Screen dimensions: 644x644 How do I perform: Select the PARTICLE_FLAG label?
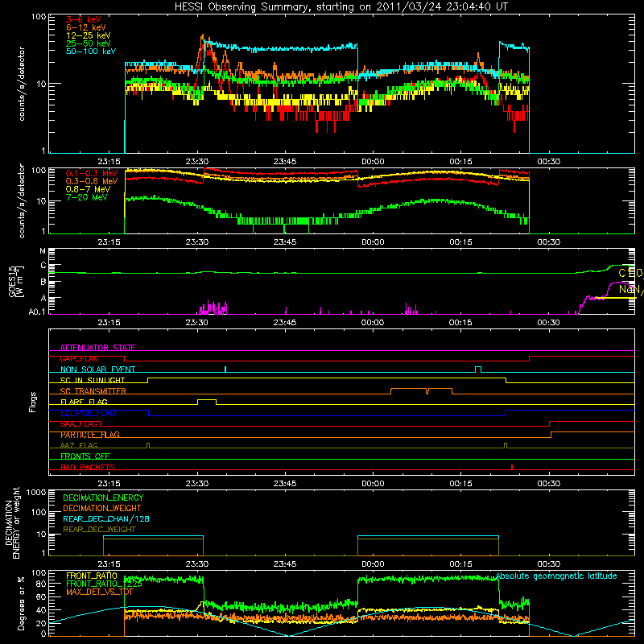[90, 434]
